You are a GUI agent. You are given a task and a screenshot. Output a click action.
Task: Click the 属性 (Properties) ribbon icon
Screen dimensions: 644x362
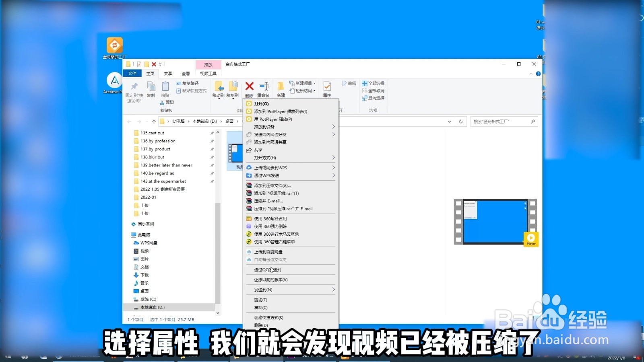[327, 90]
